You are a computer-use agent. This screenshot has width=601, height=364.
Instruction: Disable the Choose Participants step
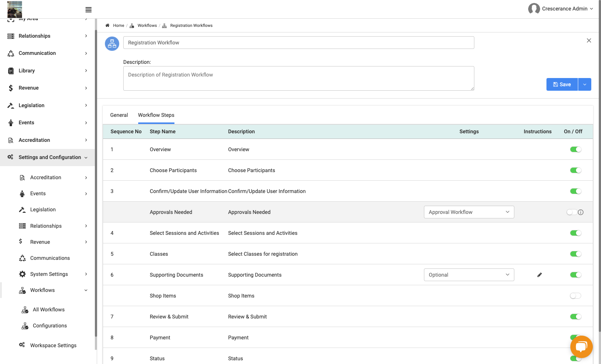[x=576, y=170]
